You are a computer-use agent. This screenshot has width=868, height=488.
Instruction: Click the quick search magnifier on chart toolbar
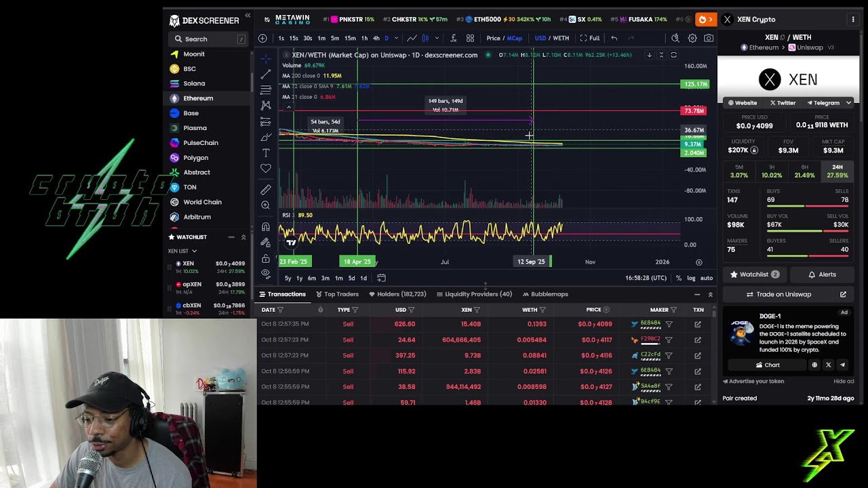tap(675, 38)
